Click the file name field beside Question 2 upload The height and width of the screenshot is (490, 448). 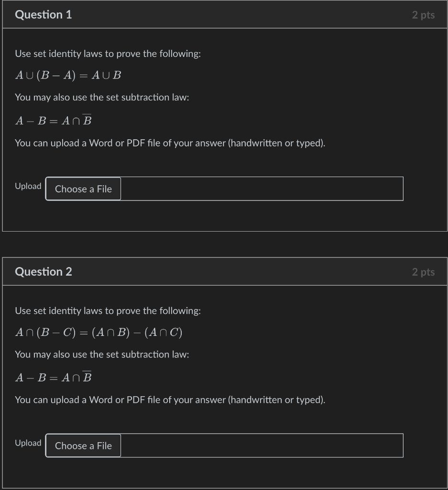pyautogui.click(x=263, y=445)
